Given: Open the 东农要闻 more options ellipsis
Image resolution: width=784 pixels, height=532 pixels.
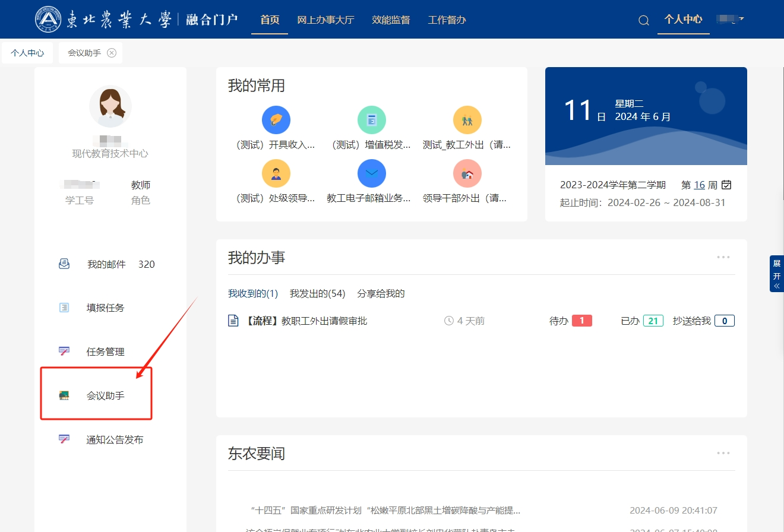Looking at the screenshot, I should [723, 453].
